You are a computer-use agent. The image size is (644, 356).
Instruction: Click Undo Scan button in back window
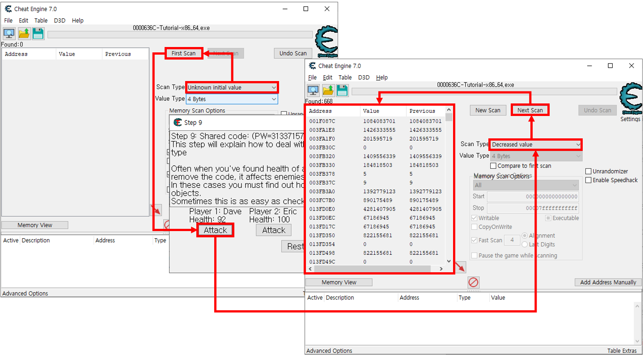293,53
